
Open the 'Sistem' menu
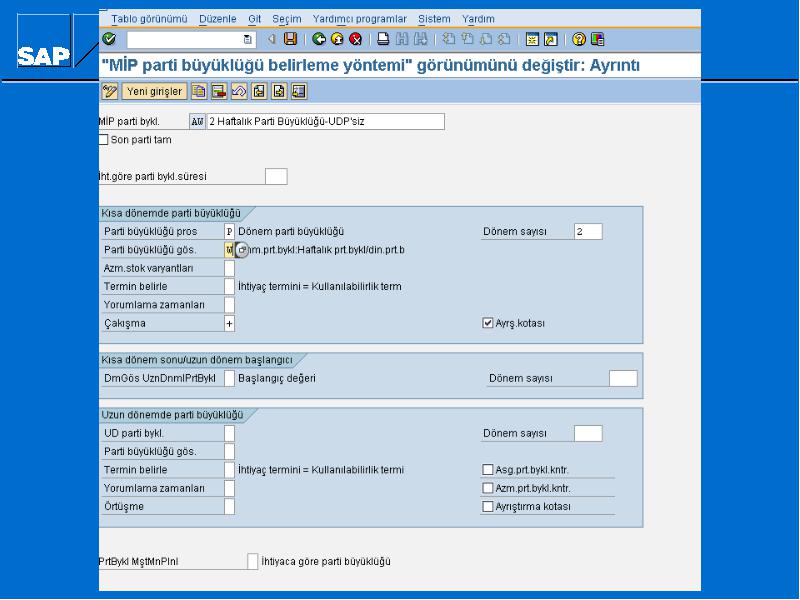pos(434,19)
